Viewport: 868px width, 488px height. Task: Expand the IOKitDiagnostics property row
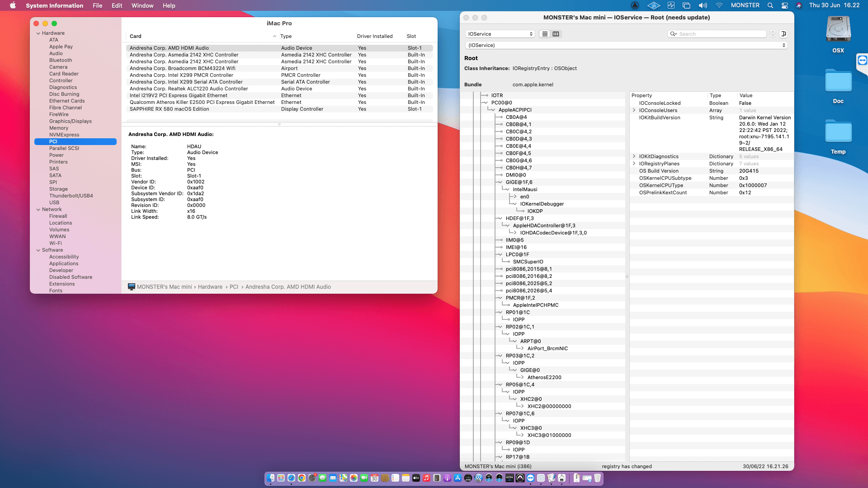tap(634, 157)
